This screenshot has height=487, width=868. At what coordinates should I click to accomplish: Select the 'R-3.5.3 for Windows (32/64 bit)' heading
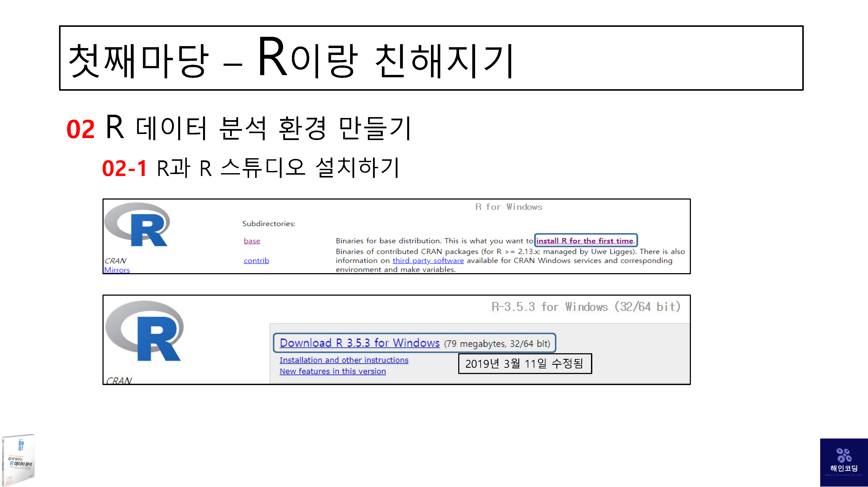point(586,306)
